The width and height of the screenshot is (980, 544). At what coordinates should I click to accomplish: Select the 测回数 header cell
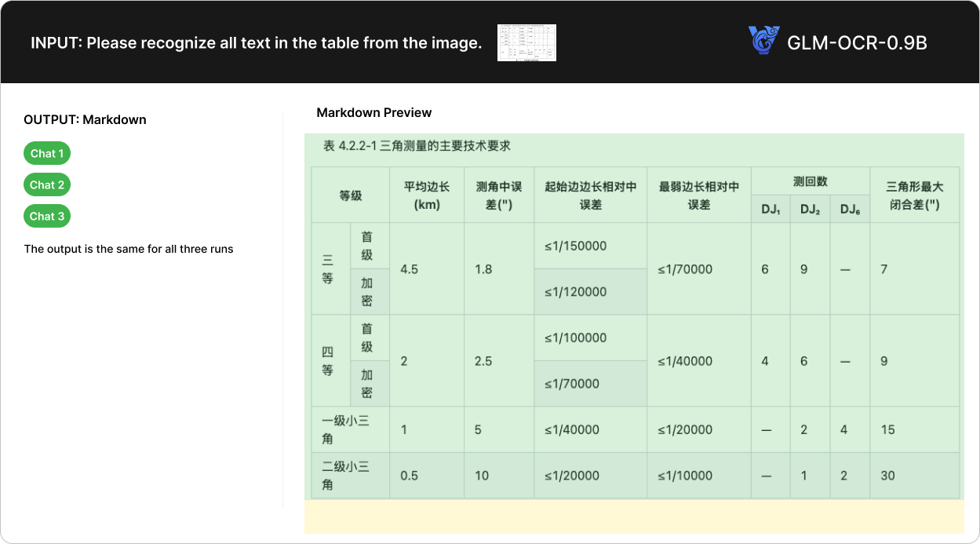tap(810, 181)
